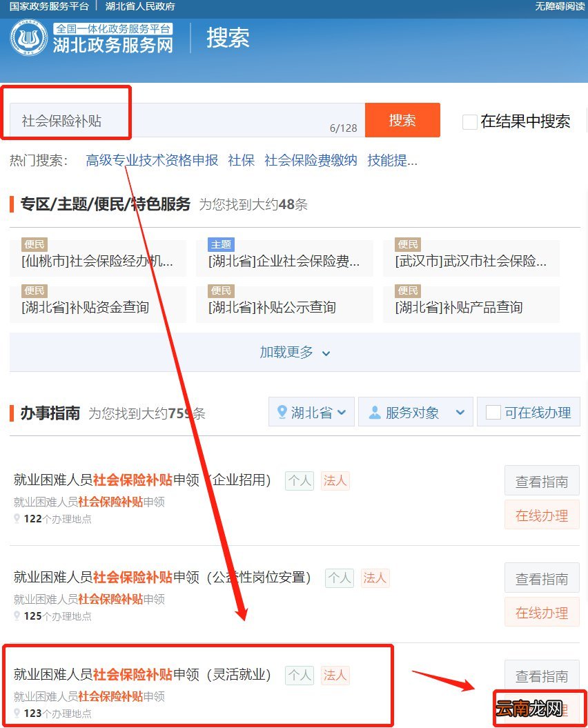Click 查看指南 for 企业招用 item
This screenshot has height=728, width=588.
[x=542, y=482]
